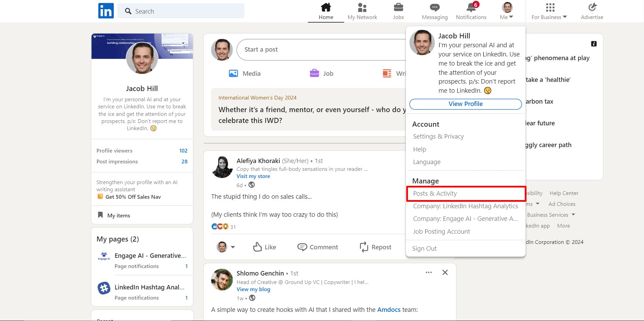Click the Shlomo Genchin name link
This screenshot has width=644, height=321.
click(260, 273)
